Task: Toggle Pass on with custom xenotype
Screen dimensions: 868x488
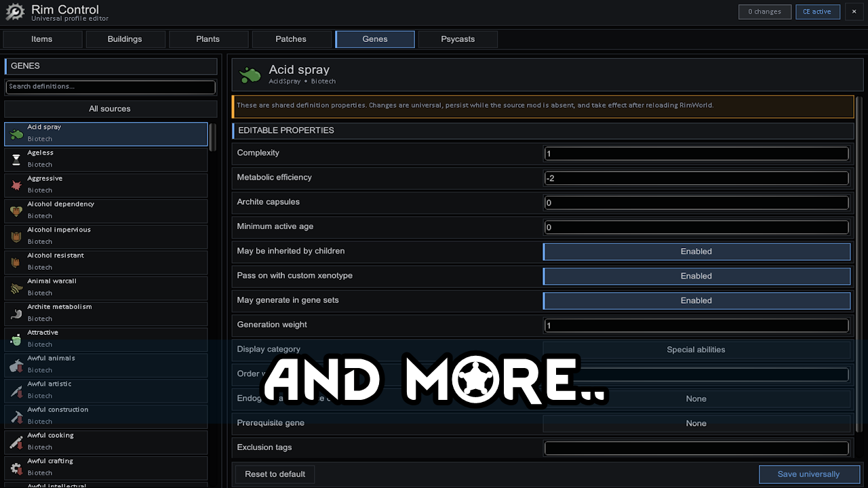Action: tap(696, 276)
